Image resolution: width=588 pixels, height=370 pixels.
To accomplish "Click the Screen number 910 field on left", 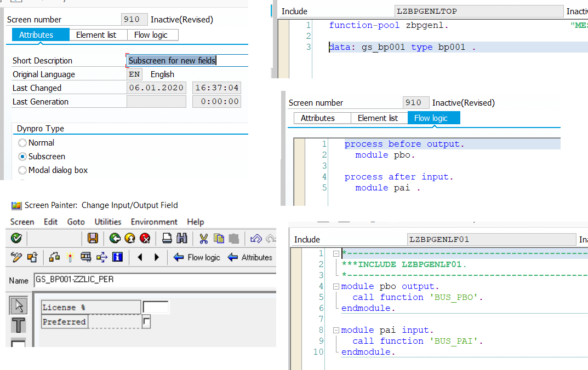I will pyautogui.click(x=134, y=20).
